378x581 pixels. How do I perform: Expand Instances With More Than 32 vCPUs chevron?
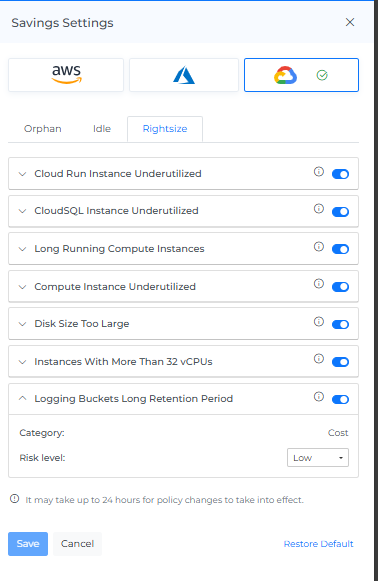23,362
